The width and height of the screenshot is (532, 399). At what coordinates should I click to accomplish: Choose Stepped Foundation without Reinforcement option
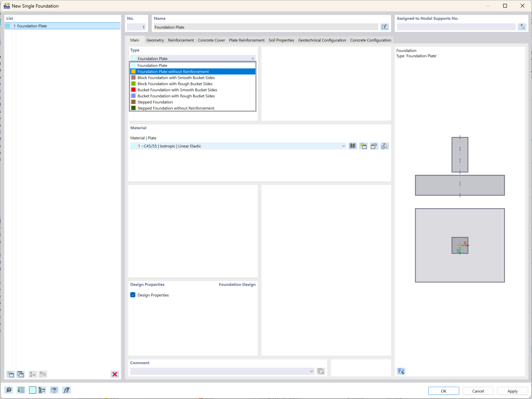[x=193, y=108]
